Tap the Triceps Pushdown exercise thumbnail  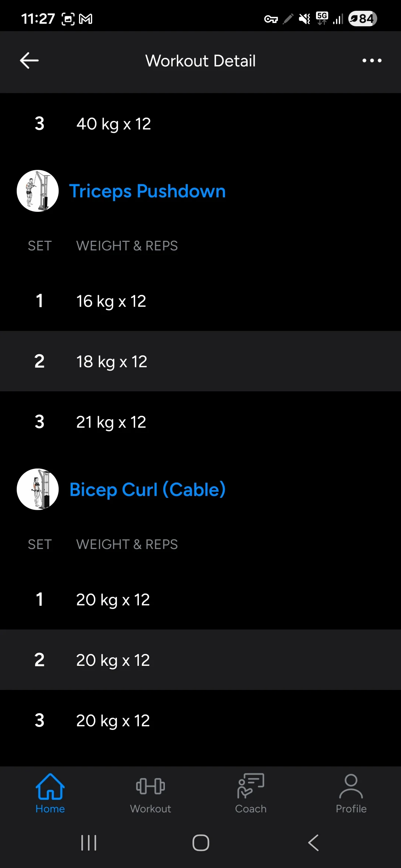(x=38, y=191)
